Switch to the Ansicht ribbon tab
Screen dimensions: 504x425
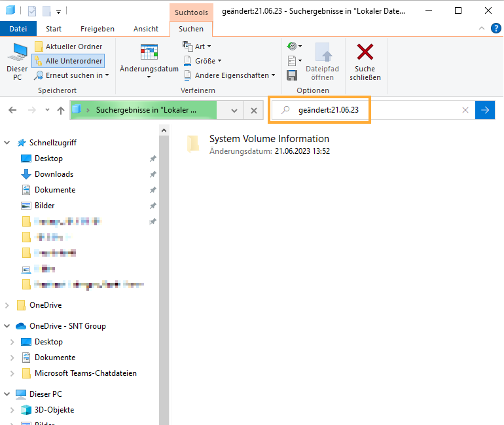click(146, 29)
